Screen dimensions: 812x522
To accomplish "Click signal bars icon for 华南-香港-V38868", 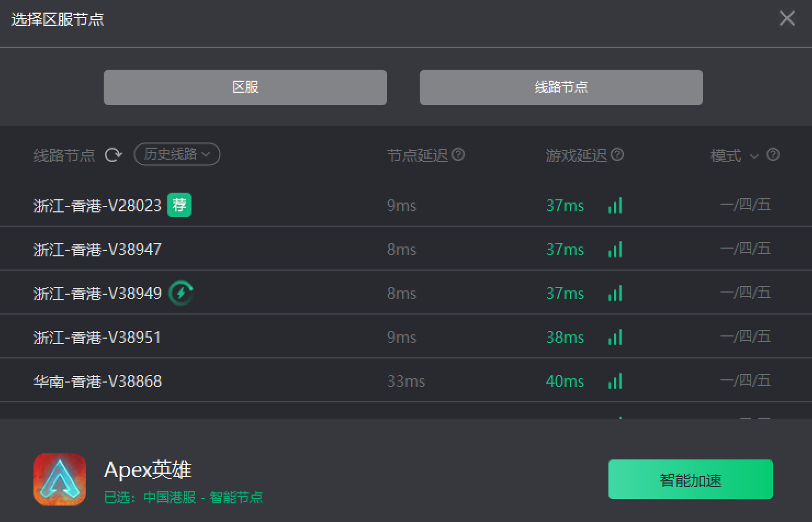I will tap(615, 381).
